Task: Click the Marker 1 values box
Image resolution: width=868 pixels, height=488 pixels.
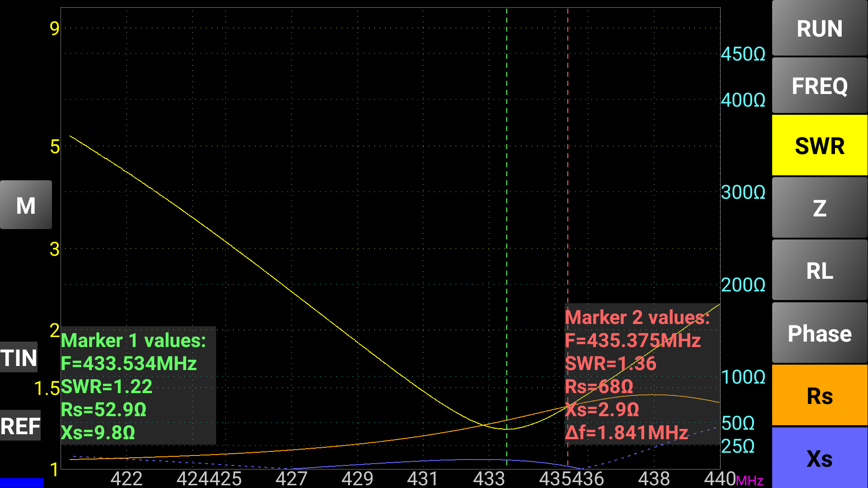Action: coord(138,385)
